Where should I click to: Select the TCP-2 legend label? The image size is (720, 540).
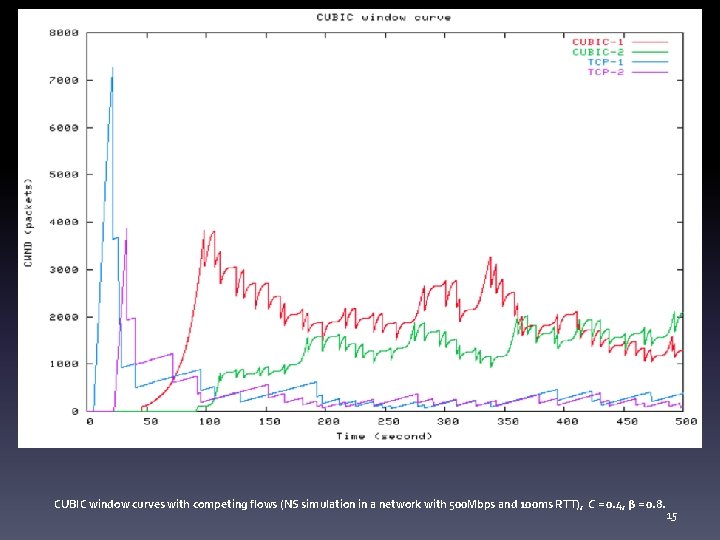[x=606, y=72]
